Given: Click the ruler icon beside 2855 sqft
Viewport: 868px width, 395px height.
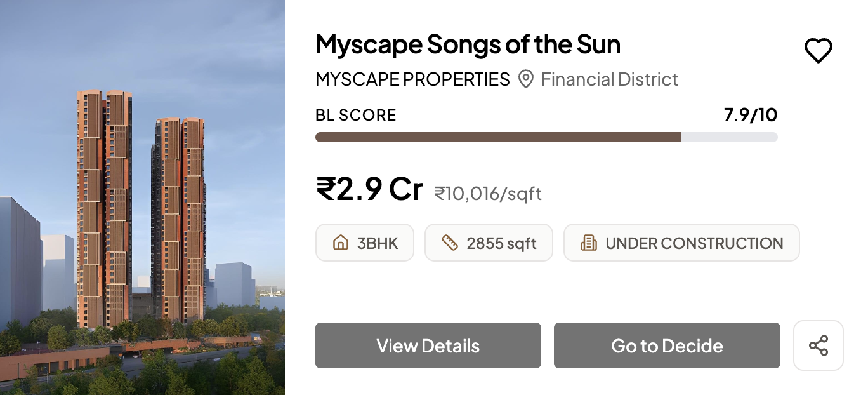Looking at the screenshot, I should 450,243.
